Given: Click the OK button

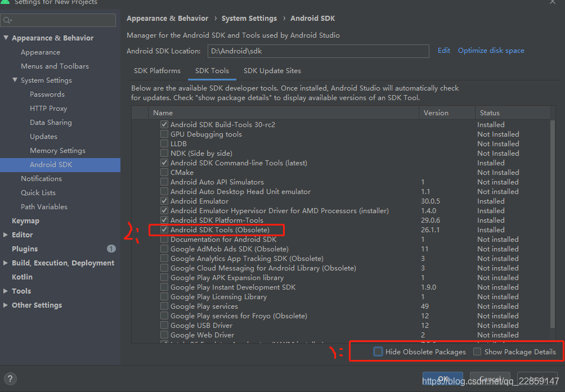Looking at the screenshot, I should coord(442,379).
